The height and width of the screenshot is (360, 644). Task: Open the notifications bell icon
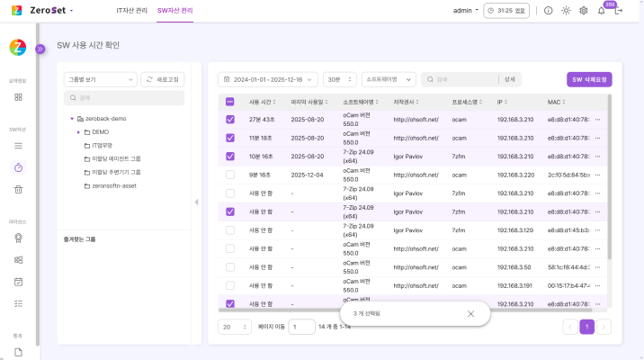click(x=601, y=11)
